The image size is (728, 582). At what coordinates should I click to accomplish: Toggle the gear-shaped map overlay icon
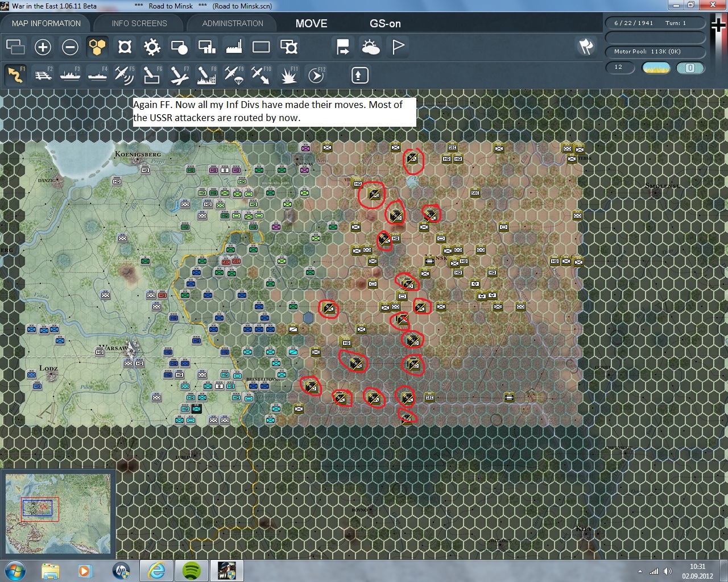[x=152, y=47]
